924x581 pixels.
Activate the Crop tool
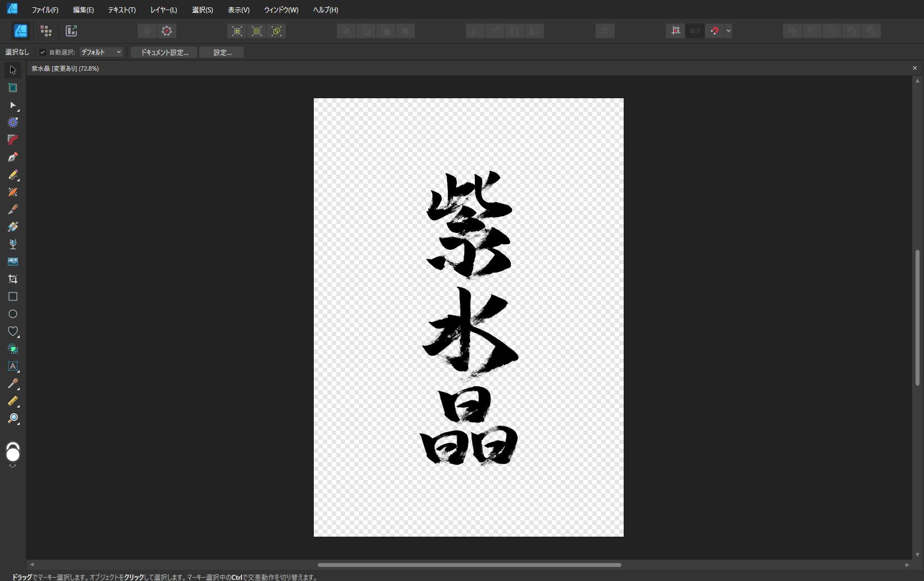pyautogui.click(x=13, y=279)
